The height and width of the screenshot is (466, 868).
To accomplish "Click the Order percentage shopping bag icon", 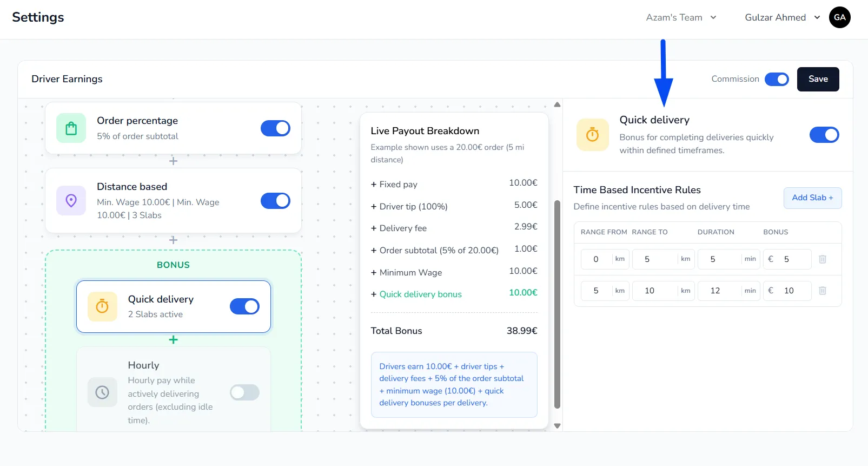I will [71, 128].
